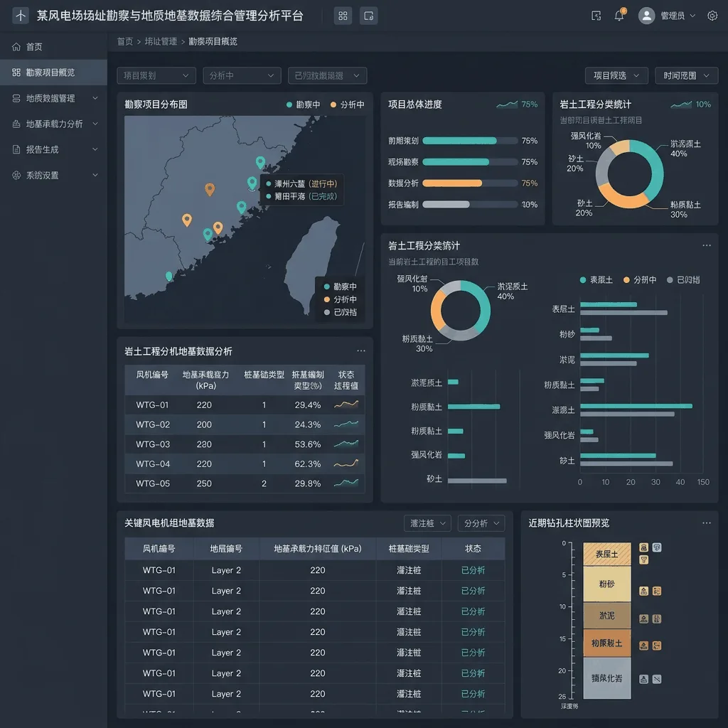Screen dimensions: 728x728
Task: Click the screen layout icon in header
Action: (x=369, y=16)
